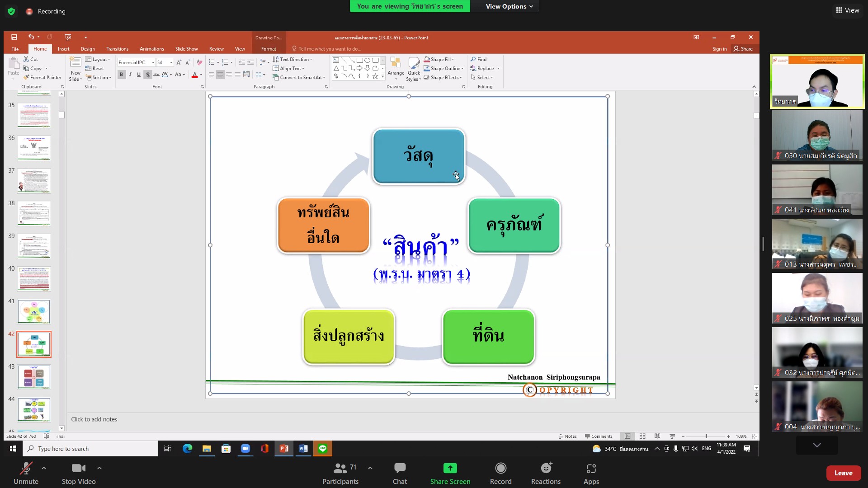Toggle the Notes pane in status bar
Screen dimensions: 868x488
point(567,436)
